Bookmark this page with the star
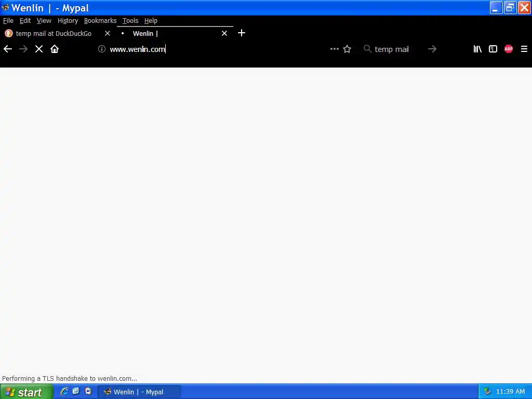This screenshot has width=532, height=399. pyautogui.click(x=347, y=49)
